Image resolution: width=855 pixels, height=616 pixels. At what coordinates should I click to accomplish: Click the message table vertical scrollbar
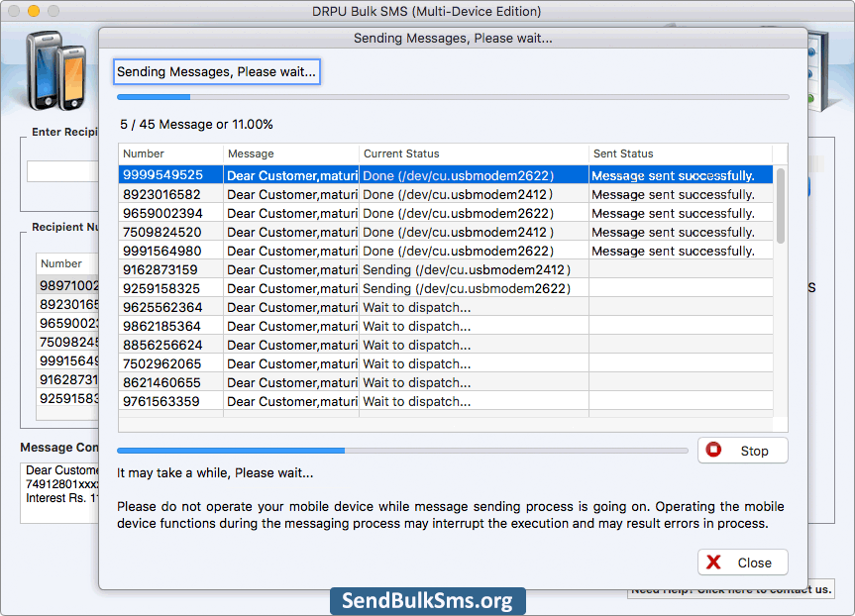[781, 206]
